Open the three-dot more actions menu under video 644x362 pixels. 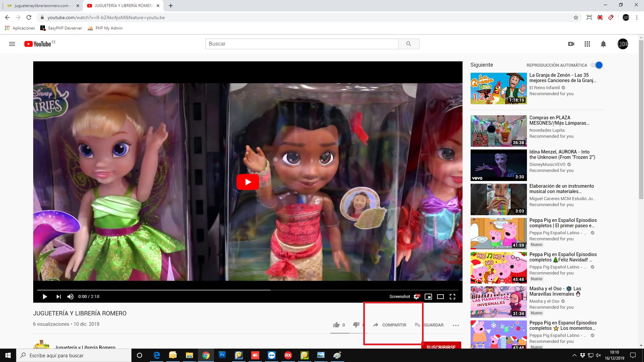point(455,325)
